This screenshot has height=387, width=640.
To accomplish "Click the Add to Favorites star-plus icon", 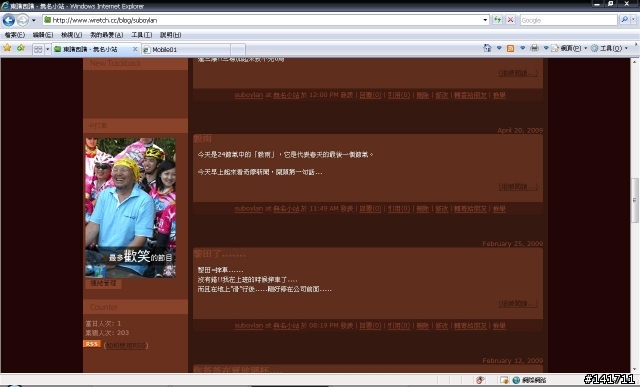I will click(20, 48).
